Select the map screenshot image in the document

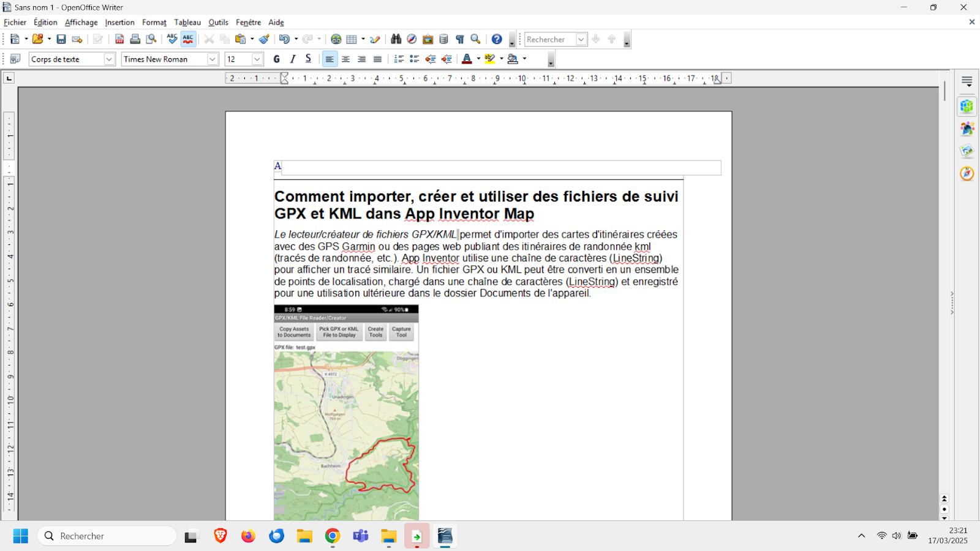tap(346, 413)
